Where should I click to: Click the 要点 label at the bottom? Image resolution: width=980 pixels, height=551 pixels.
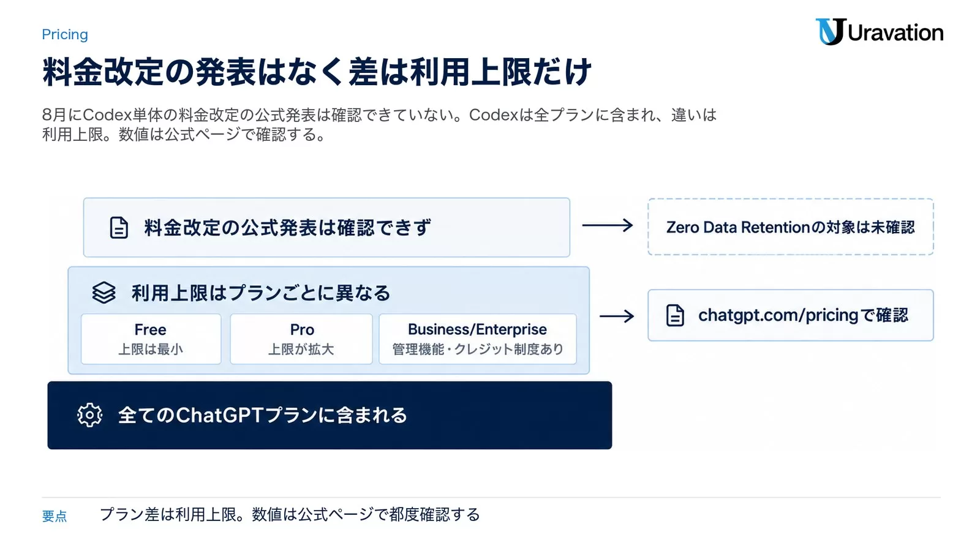[55, 516]
